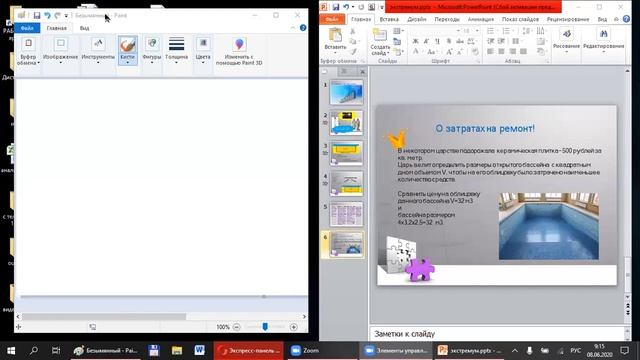
Task: Select slide 3 thumbnail in PowerPoint
Action: click(x=346, y=153)
